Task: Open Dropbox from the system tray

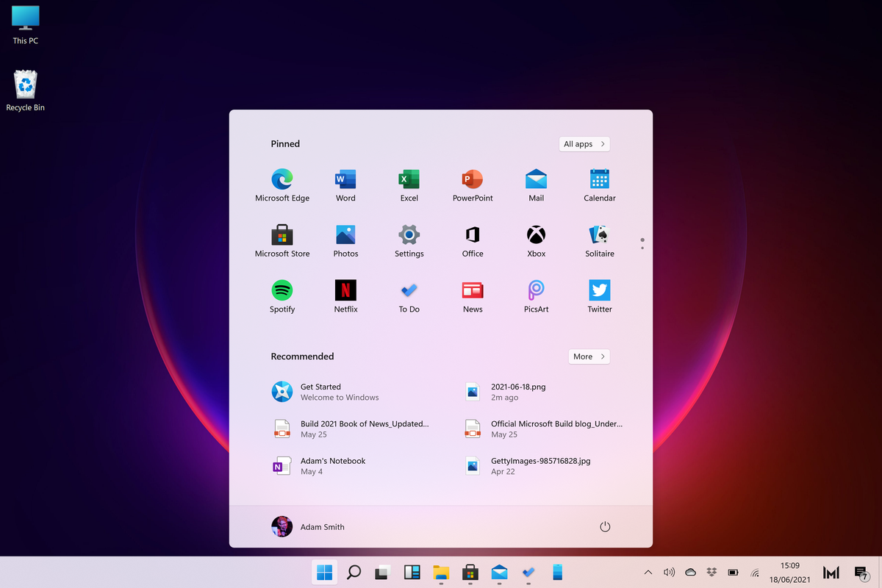Action: pyautogui.click(x=711, y=572)
